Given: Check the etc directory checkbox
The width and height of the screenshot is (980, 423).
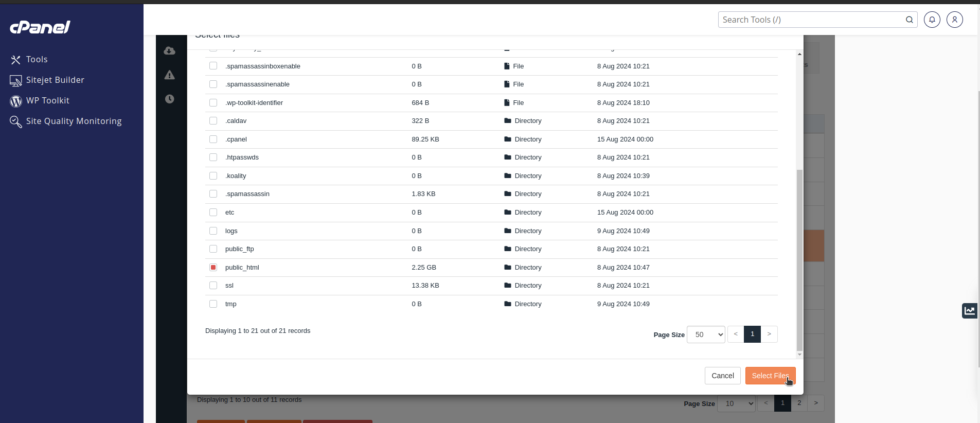Looking at the screenshot, I should click(x=213, y=212).
